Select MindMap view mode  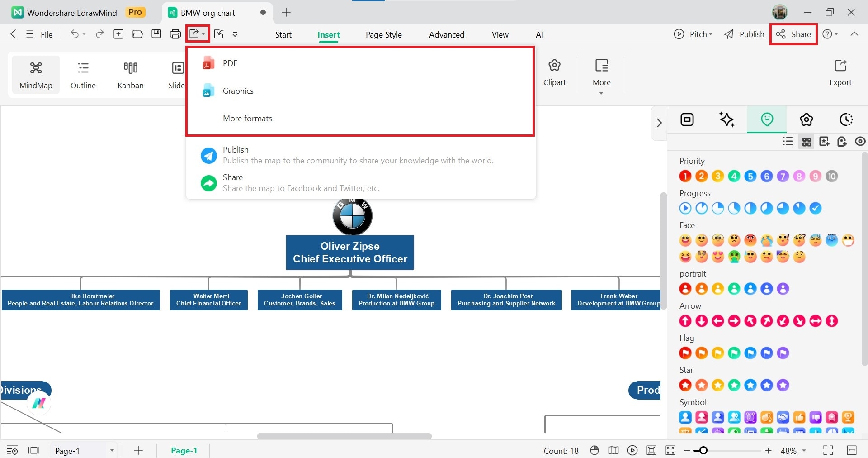click(x=36, y=75)
